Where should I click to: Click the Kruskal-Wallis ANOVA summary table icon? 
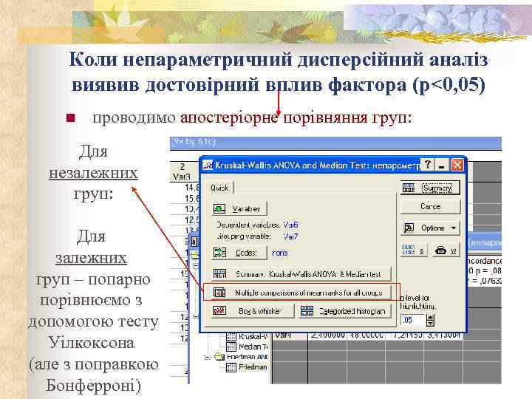(x=220, y=274)
